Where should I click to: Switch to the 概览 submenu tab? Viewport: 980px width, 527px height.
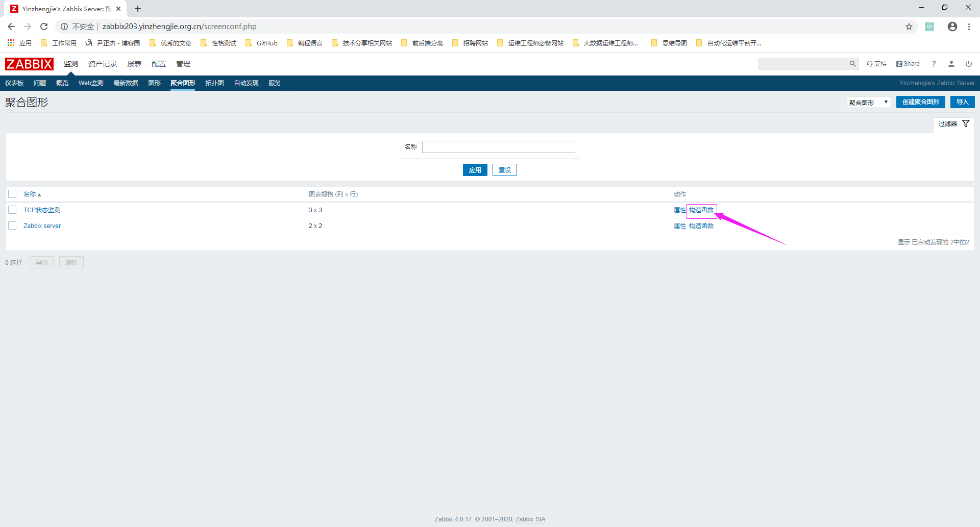pyautogui.click(x=62, y=83)
